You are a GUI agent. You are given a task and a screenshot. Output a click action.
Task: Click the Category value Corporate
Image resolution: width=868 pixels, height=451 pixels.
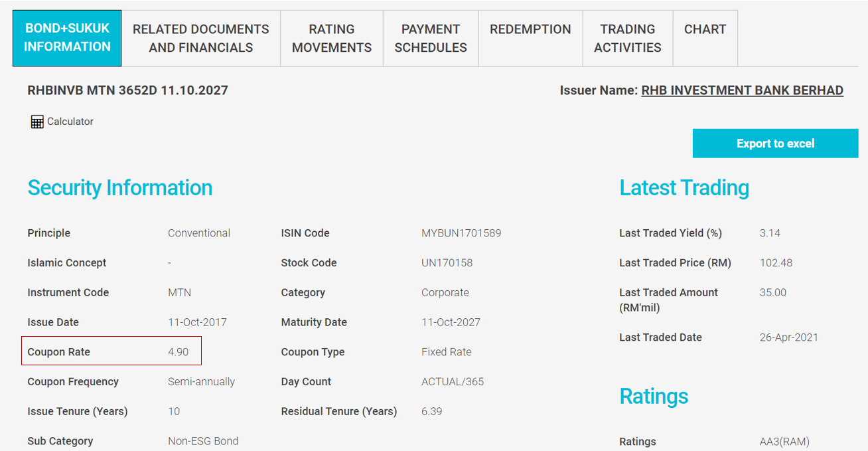(x=445, y=292)
